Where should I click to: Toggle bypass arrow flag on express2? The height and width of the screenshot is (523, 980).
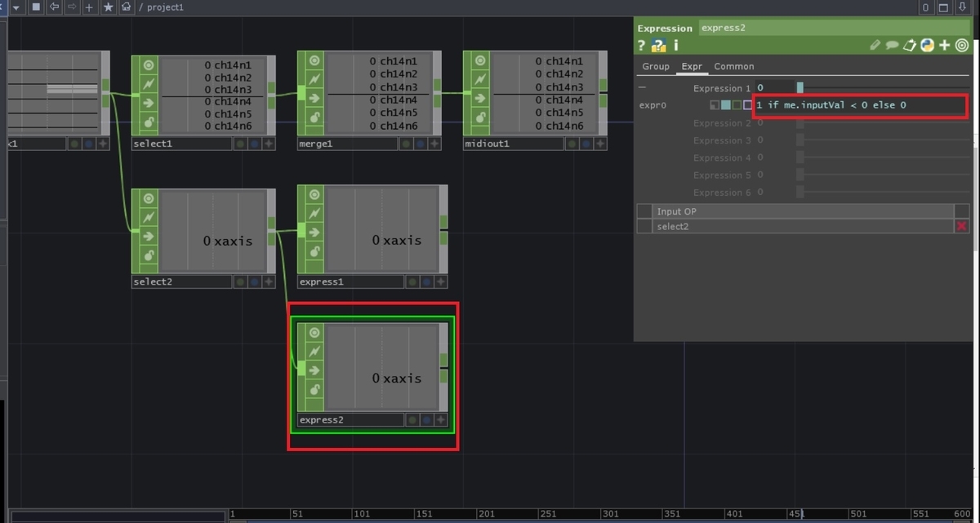(314, 370)
